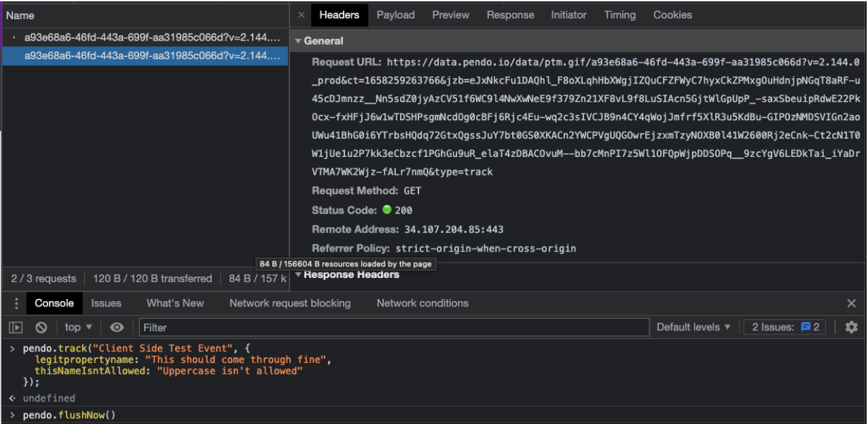The width and height of the screenshot is (868, 424).
Task: Select the Headers tab
Action: 339,15
